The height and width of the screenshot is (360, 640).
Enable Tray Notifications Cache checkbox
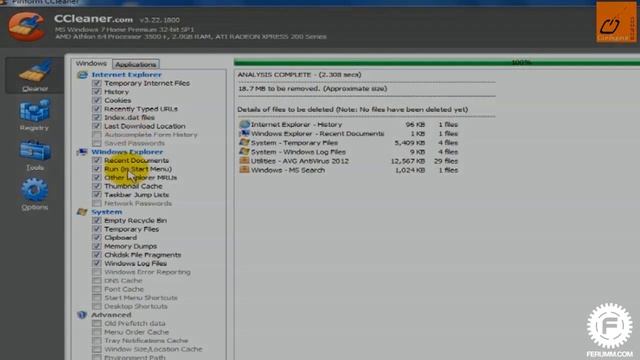[97, 340]
